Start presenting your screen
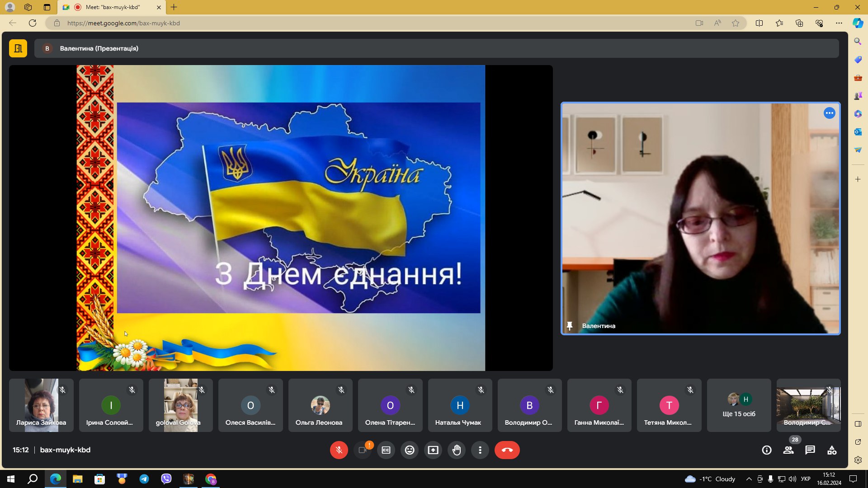Viewport: 868px width, 488px height. [433, 450]
